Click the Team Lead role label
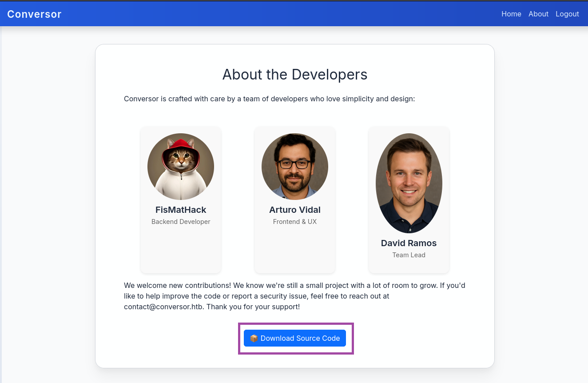 click(x=409, y=255)
